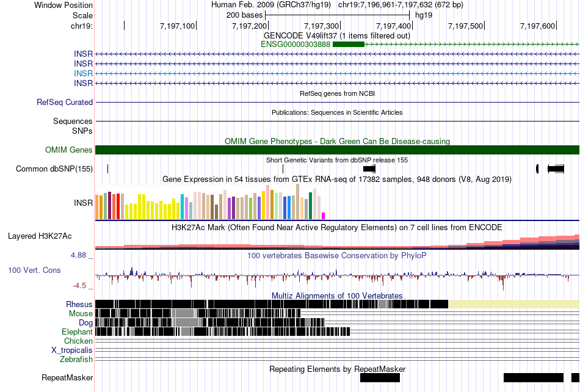The height and width of the screenshot is (392, 580).
Task: Click the Zebrafish species label
Action: [x=76, y=360]
